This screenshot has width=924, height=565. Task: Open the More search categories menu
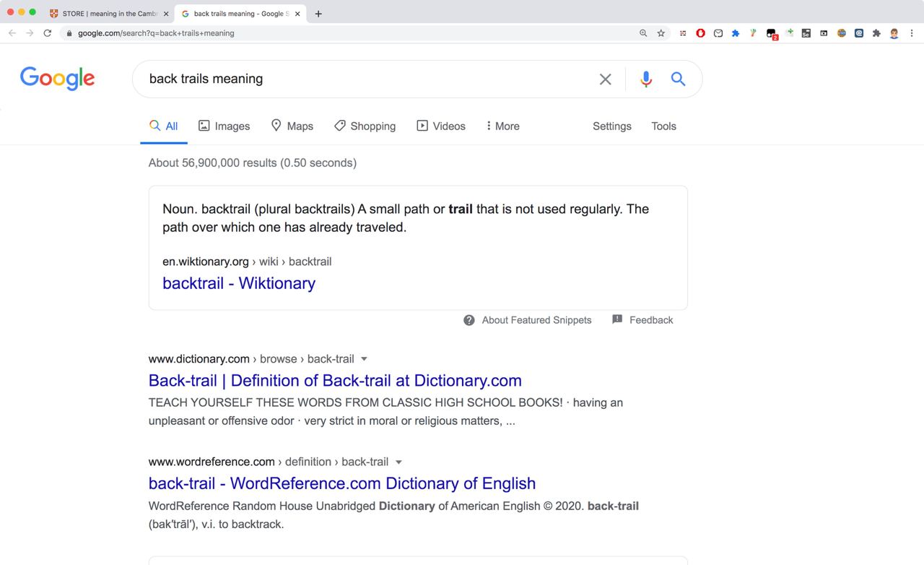click(503, 126)
